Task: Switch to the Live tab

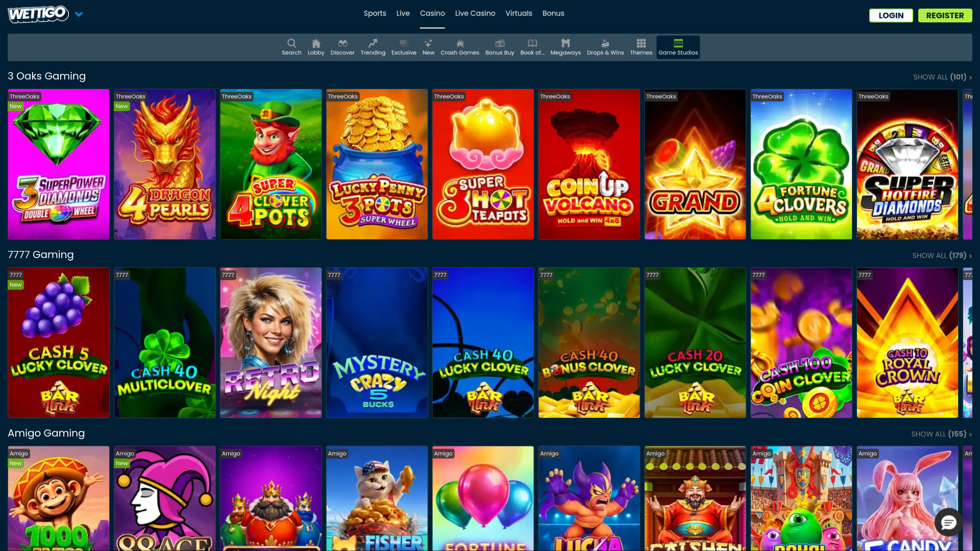Action: coord(403,13)
